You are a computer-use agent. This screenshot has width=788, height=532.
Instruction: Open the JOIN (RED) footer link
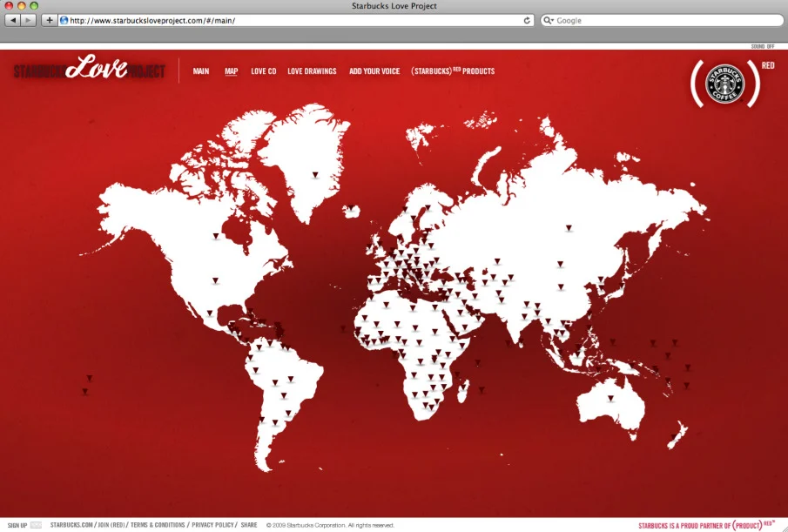coord(111,525)
